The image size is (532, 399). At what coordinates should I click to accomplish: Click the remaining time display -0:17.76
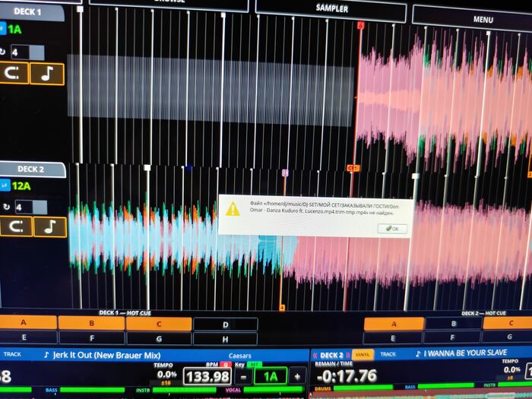coord(346,376)
